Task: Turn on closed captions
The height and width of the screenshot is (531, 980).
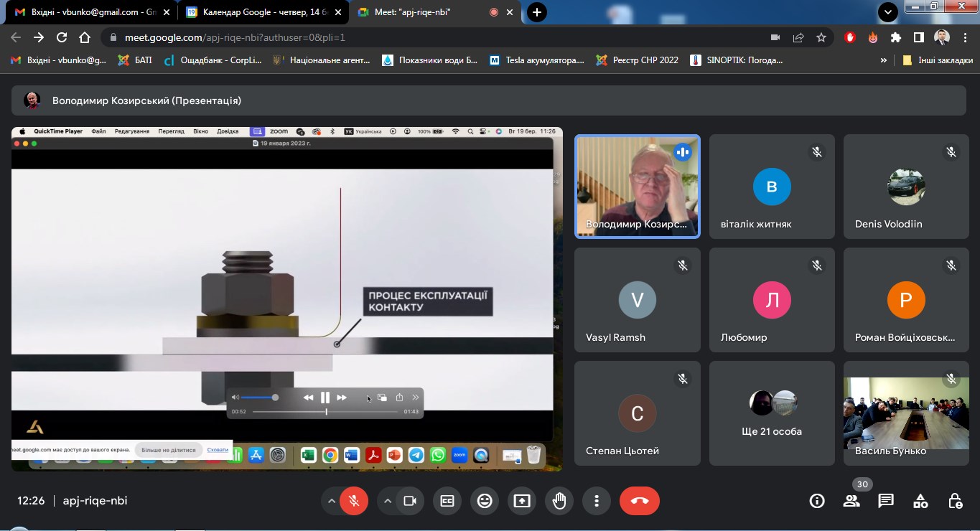Action: [447, 501]
